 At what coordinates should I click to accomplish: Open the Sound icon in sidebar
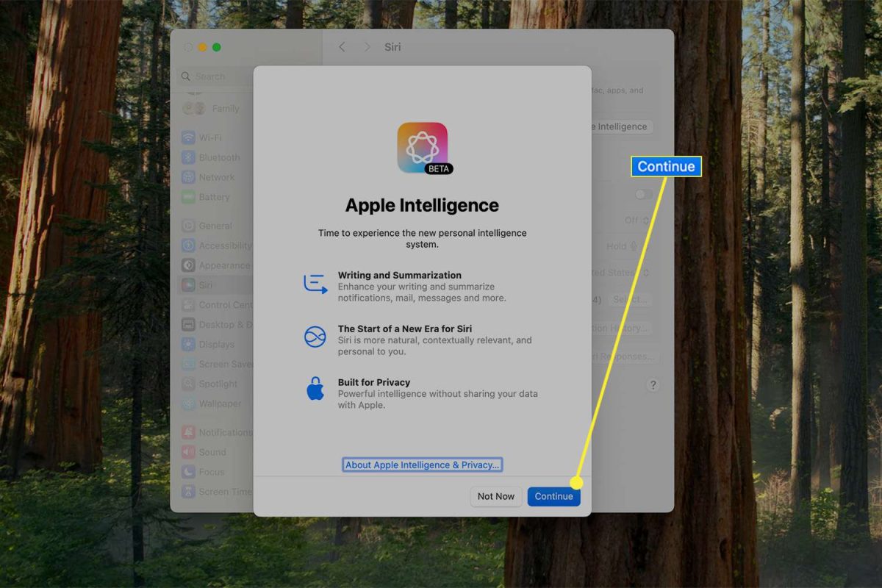coord(188,452)
